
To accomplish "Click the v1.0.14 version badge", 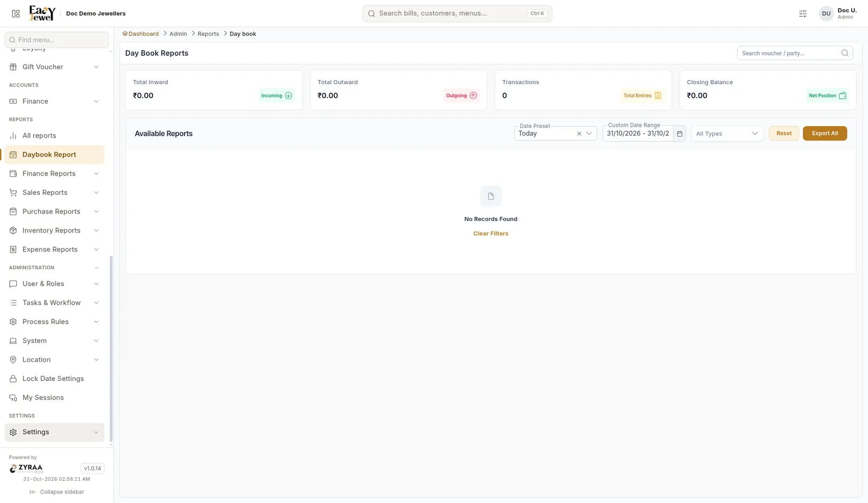I will click(x=92, y=468).
